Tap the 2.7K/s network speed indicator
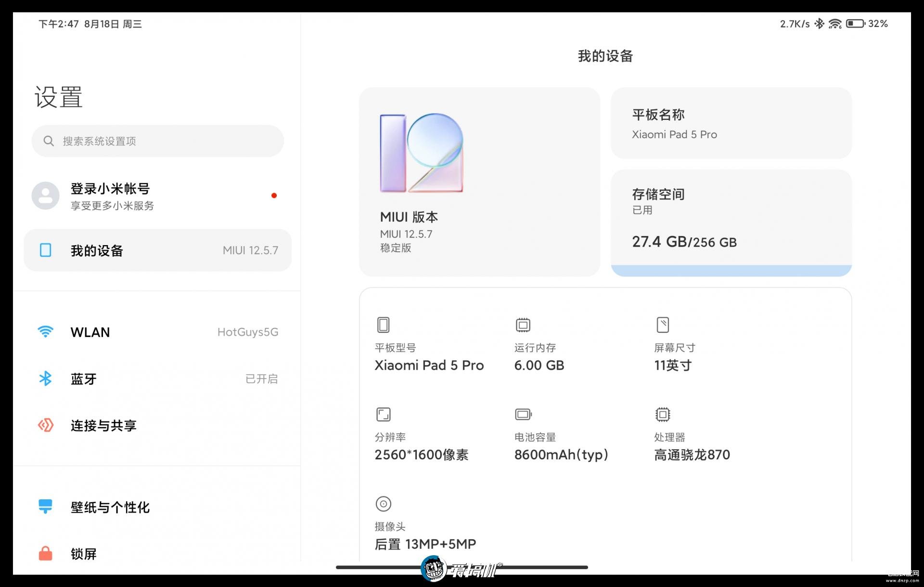Screen dimensions: 924x587 795,24
